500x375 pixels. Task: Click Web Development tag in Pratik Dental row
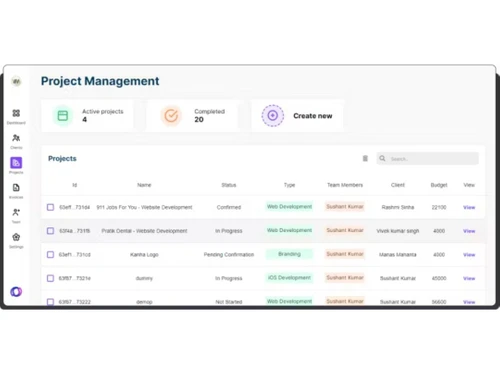click(289, 230)
